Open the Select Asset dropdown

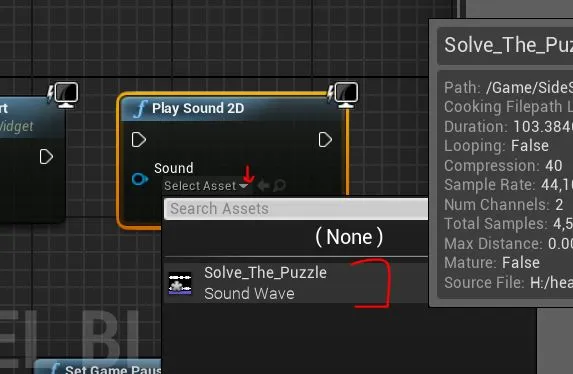click(x=206, y=186)
